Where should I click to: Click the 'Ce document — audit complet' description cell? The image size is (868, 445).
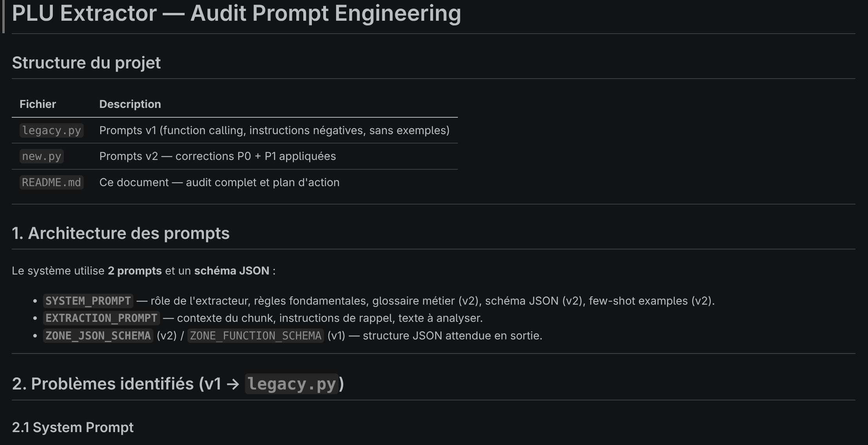[219, 183]
